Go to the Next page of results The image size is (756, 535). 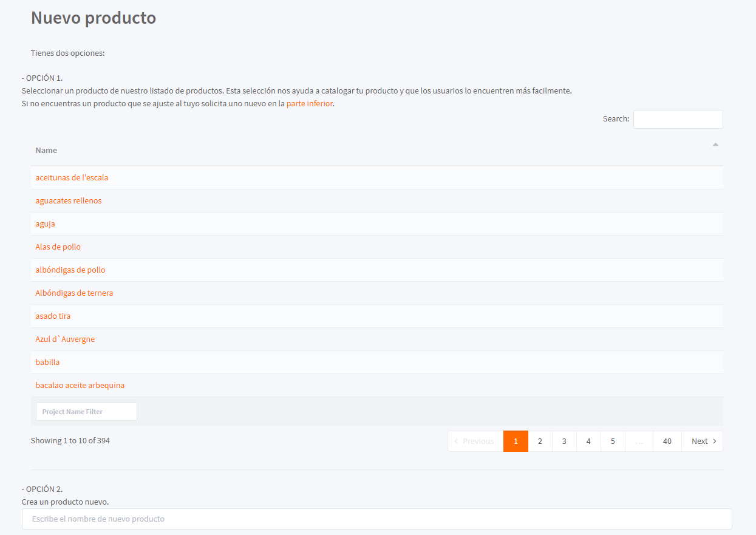coord(703,441)
